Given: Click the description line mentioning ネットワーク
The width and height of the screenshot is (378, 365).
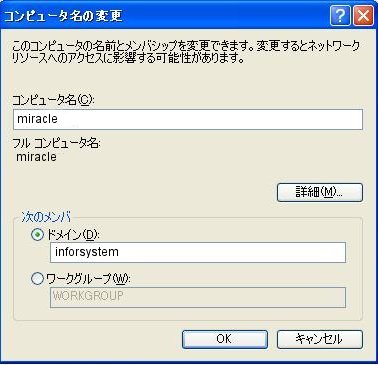Looking at the screenshot, I should coord(186,46).
